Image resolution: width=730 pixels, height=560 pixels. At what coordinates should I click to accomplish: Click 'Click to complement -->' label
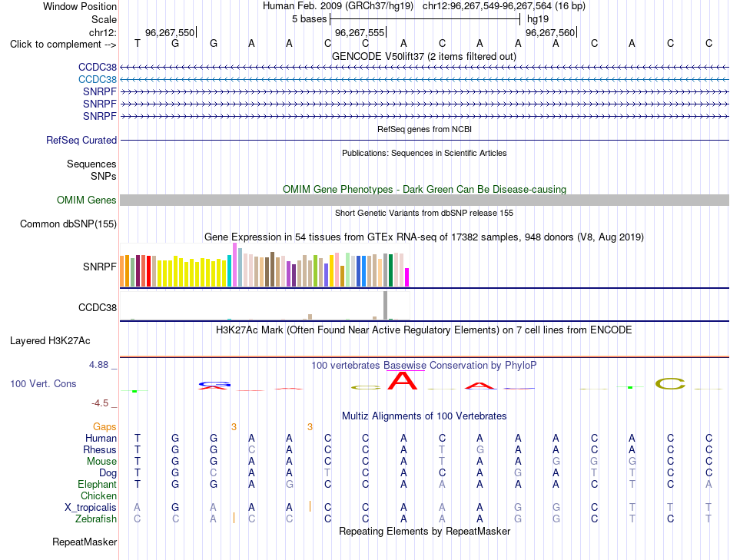coord(63,45)
